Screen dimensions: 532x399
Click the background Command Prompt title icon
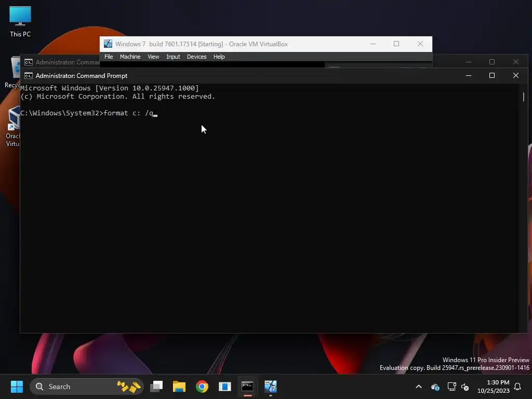pos(29,62)
